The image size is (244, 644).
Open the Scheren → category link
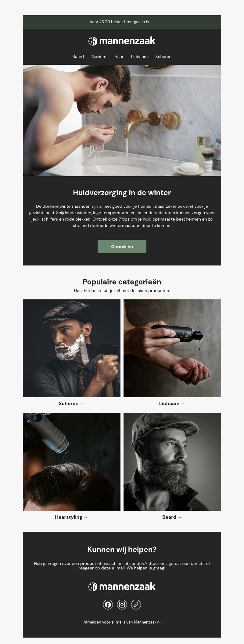click(72, 403)
